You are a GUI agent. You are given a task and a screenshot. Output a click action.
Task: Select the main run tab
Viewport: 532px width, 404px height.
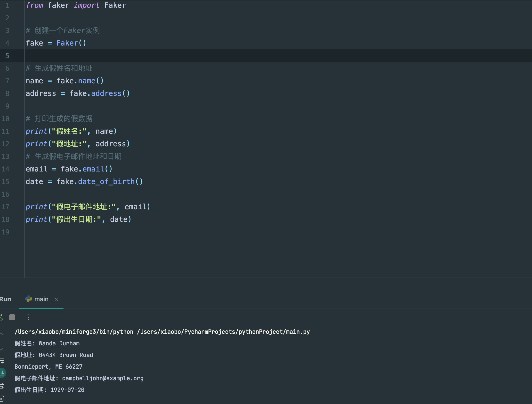point(41,299)
